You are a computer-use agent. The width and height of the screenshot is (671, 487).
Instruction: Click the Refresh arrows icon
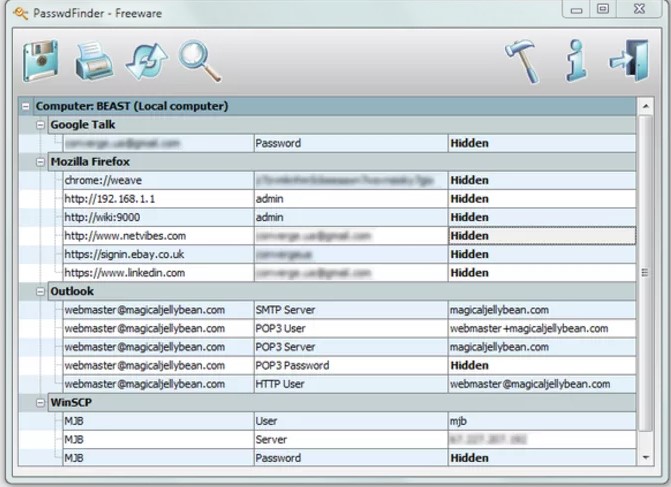146,61
